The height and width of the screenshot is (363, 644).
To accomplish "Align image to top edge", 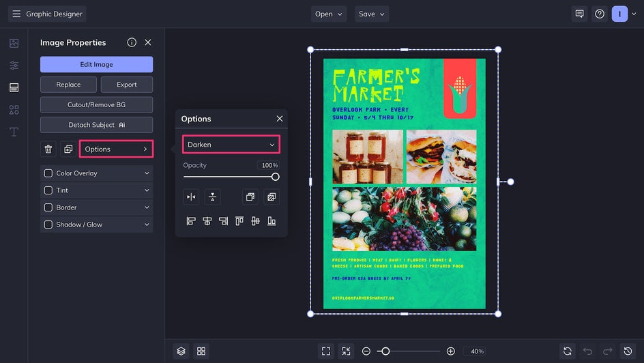I will click(x=239, y=221).
